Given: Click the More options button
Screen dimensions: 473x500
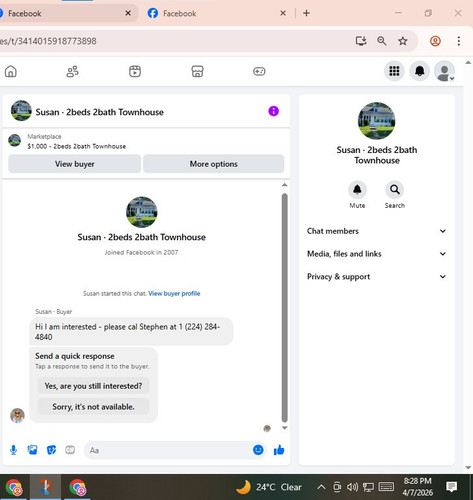Looking at the screenshot, I should pyautogui.click(x=214, y=164).
